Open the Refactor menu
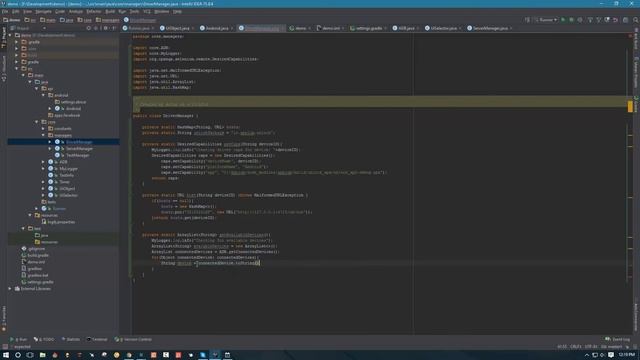Image resolution: width=640 pixels, height=360 pixels. (93, 11)
